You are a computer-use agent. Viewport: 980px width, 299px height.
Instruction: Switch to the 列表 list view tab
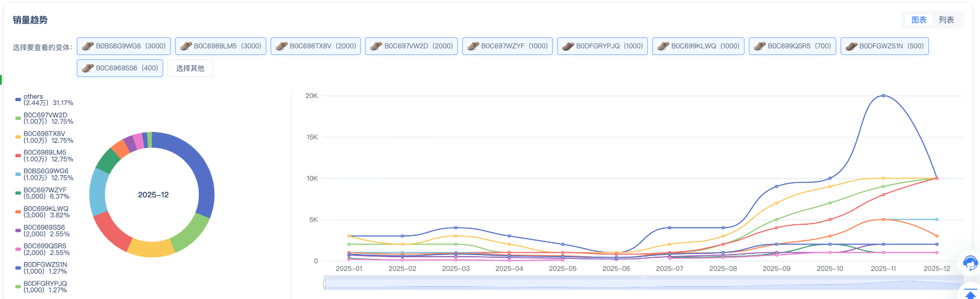point(946,20)
